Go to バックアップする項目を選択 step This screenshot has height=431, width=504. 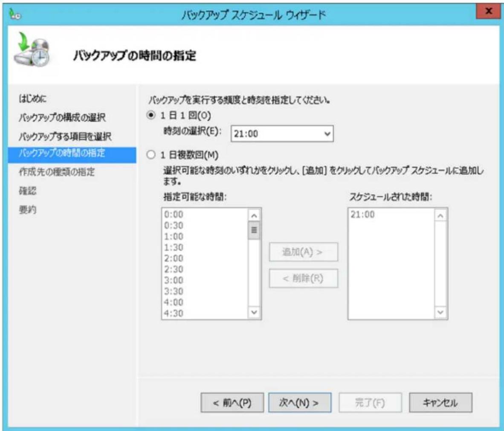[x=65, y=137]
